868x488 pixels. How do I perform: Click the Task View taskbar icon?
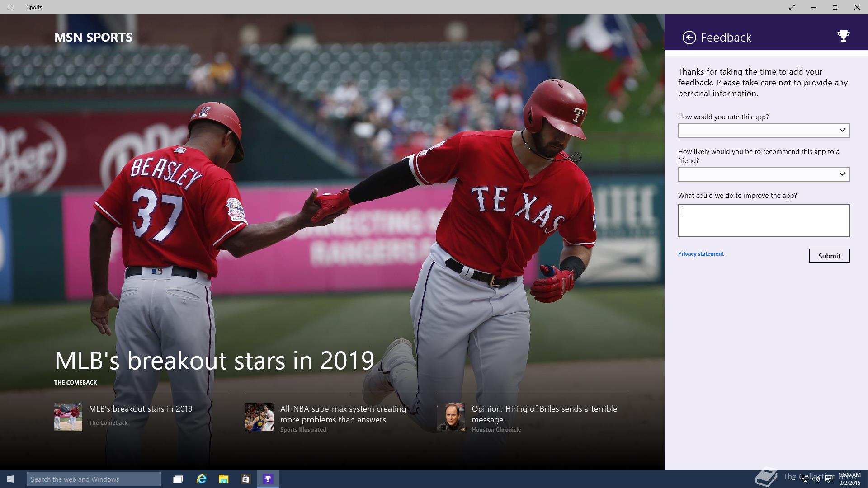178,479
